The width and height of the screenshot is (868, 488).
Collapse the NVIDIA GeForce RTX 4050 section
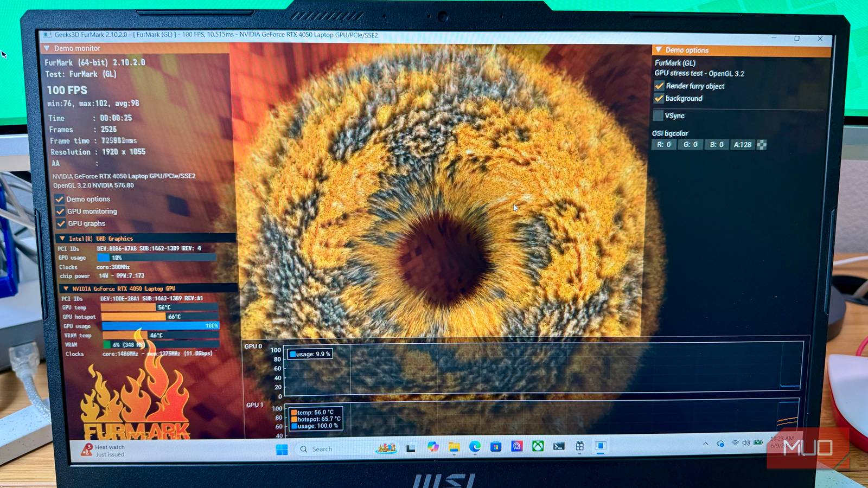click(x=66, y=289)
